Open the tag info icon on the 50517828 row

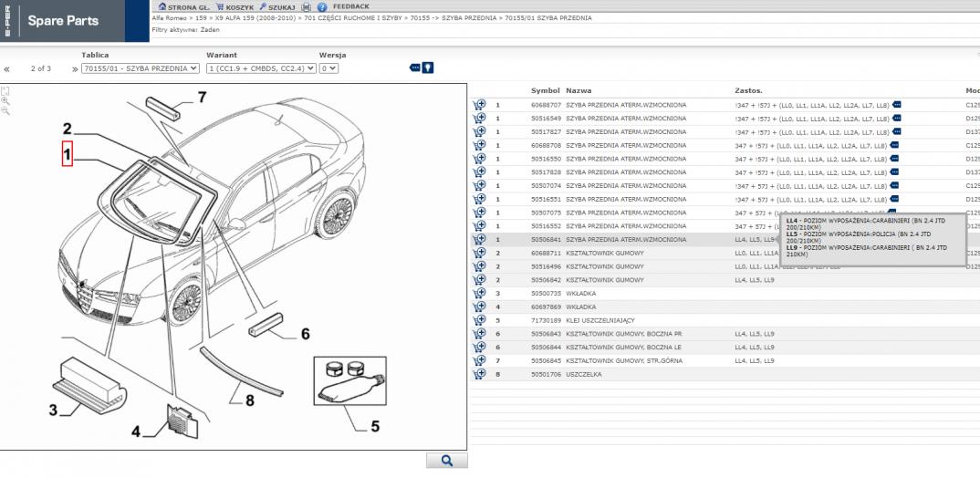pyautogui.click(x=893, y=171)
